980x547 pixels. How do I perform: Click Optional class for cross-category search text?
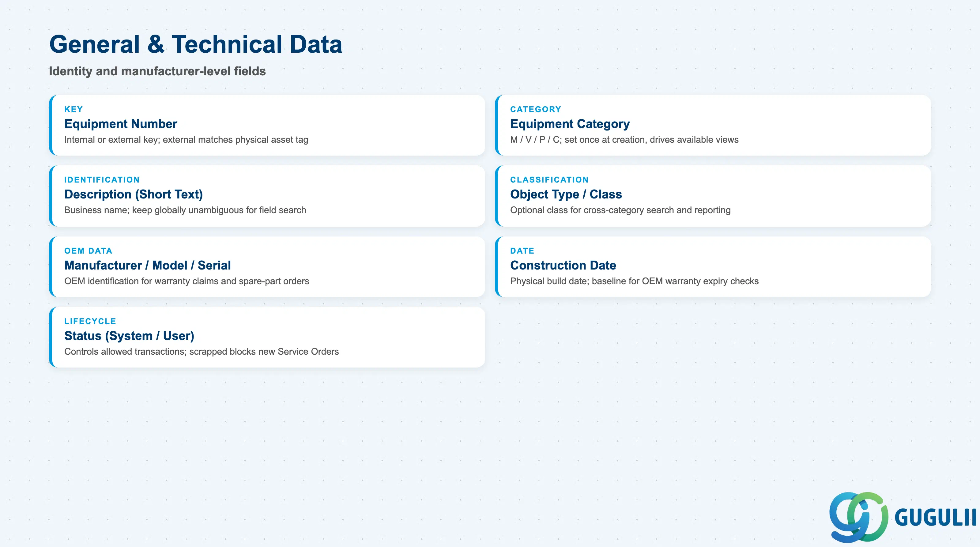point(620,210)
